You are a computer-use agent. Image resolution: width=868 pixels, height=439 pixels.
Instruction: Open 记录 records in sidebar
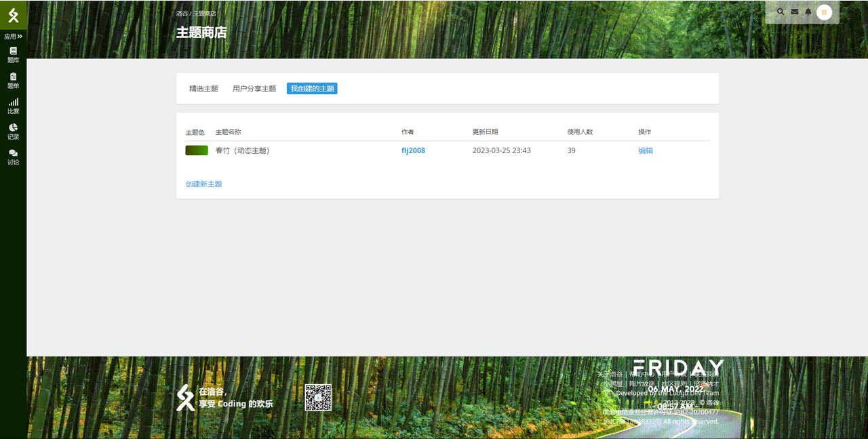[14, 131]
